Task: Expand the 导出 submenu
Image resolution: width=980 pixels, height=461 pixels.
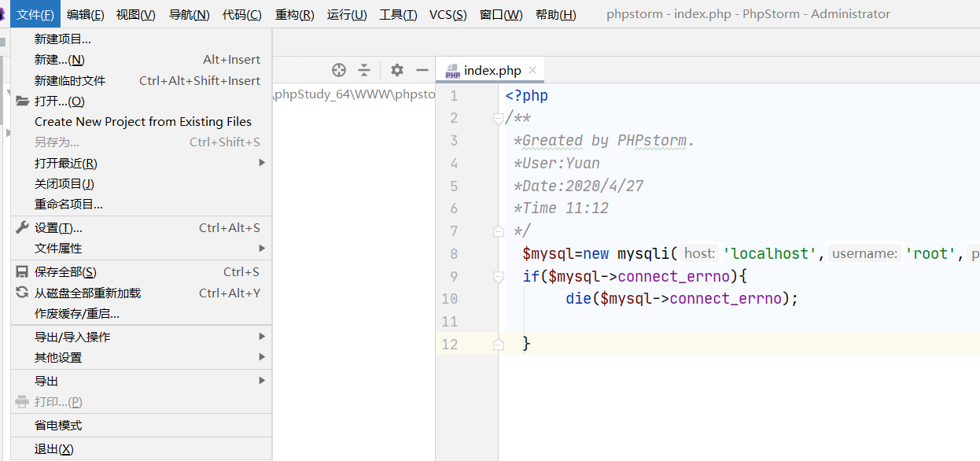Action: 141,381
